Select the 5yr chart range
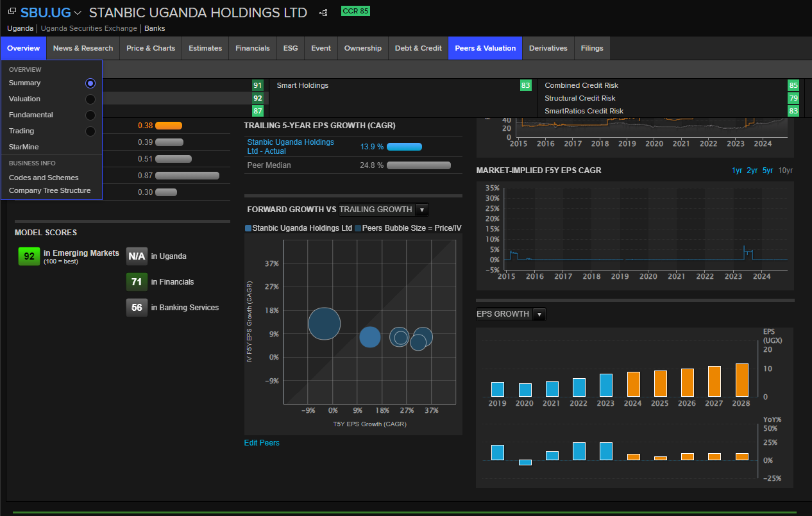 pos(768,171)
